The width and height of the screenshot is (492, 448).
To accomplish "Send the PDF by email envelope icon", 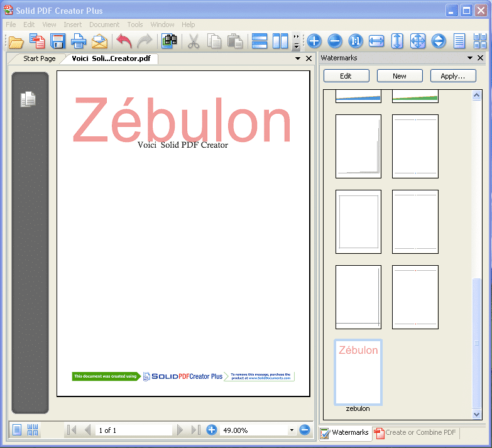I will [x=99, y=41].
